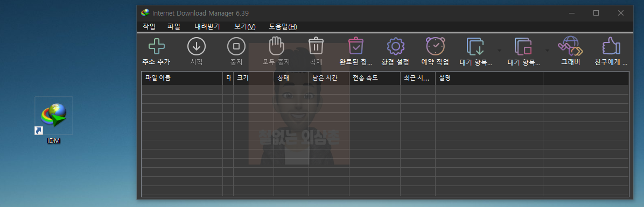Minimize the Internet Download Manager window
644x207 pixels.
tap(571, 13)
